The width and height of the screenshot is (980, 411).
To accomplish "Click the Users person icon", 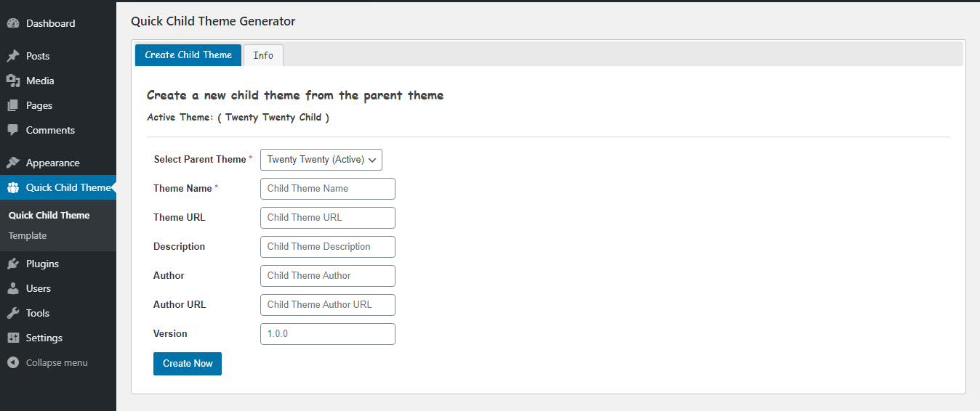I will [x=13, y=288].
